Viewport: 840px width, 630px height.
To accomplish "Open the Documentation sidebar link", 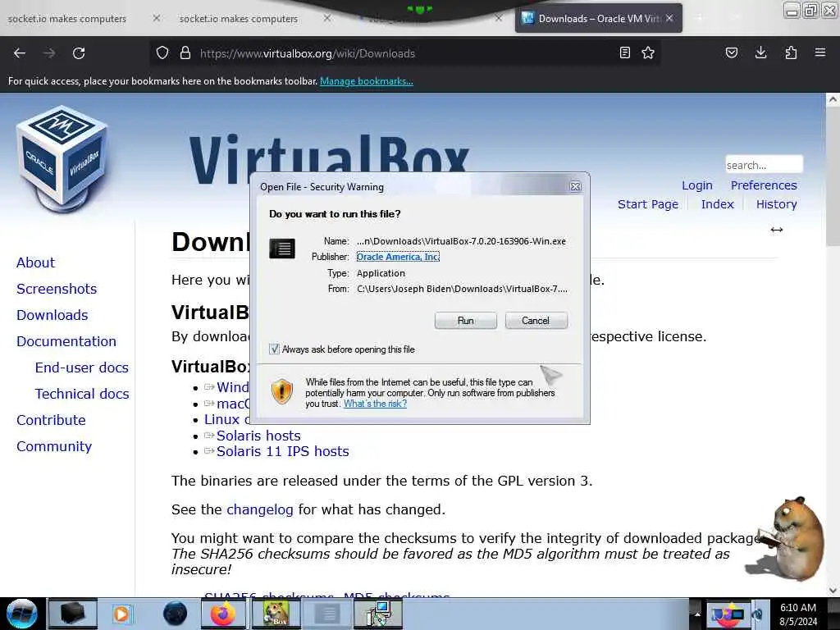I will coord(66,341).
